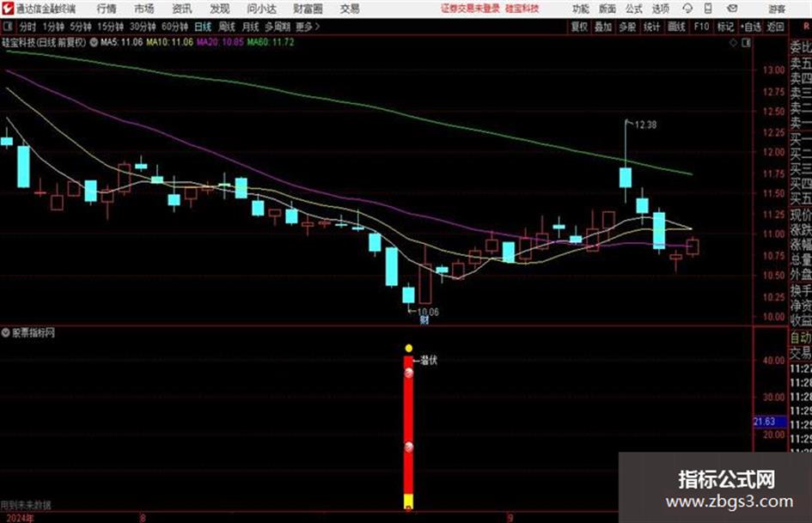Open the 财富圈 menu
This screenshot has width=812, height=523.
click(x=308, y=9)
